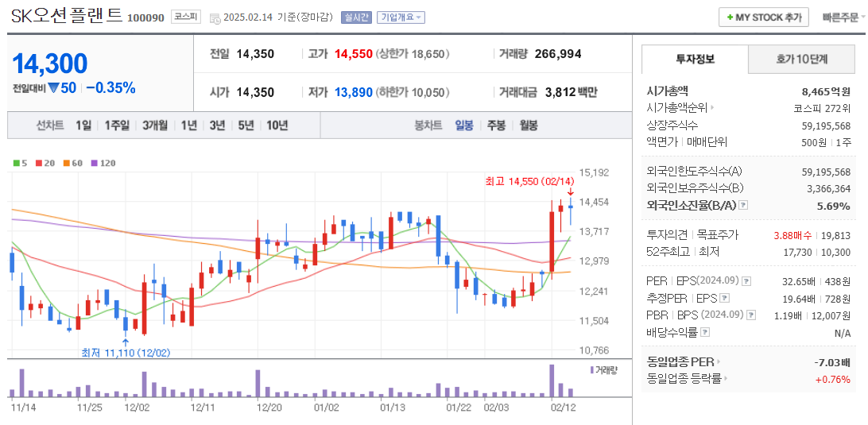Click the arrow icon after 동일업종 등락률

click(x=727, y=379)
